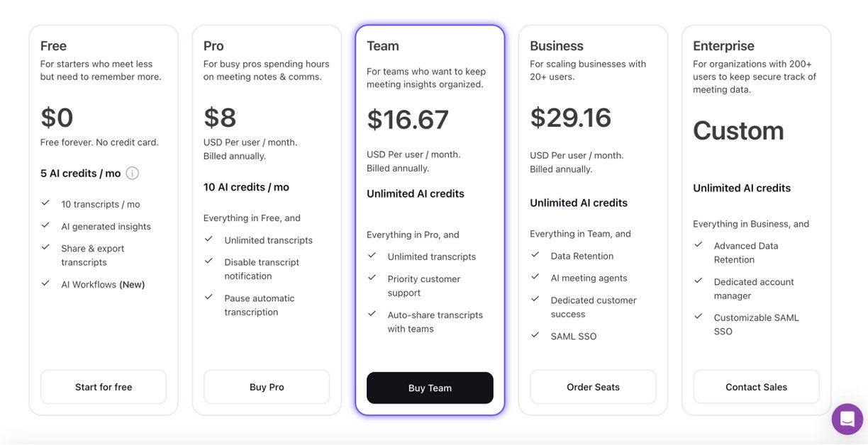The image size is (868, 445).
Task: Click the Customizable SAML SSO feature text
Action: 756,325
